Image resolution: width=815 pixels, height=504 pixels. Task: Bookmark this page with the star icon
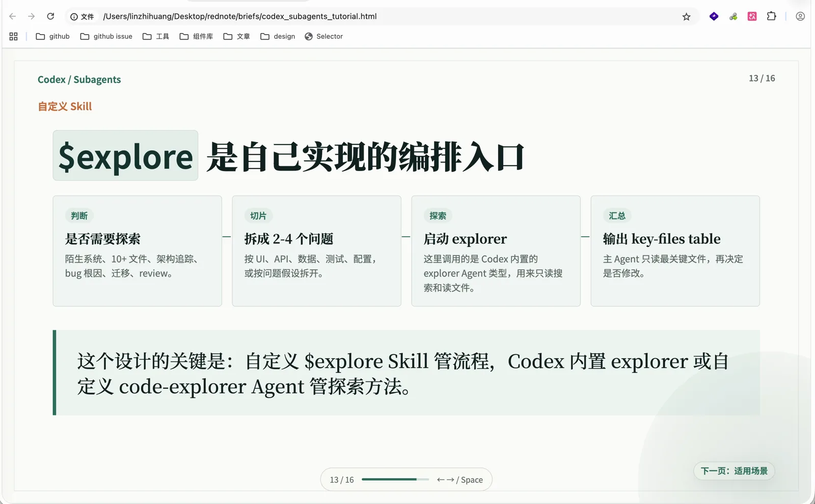687,17
